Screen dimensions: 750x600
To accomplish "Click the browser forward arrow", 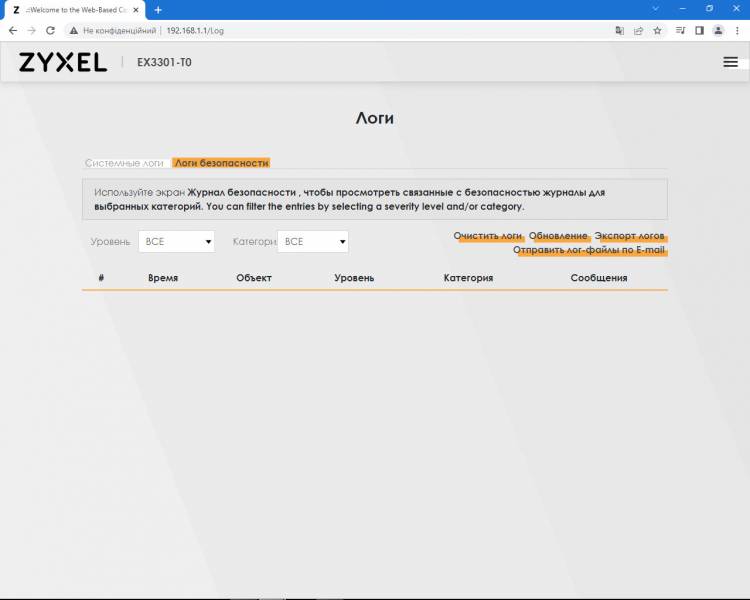I will point(32,31).
